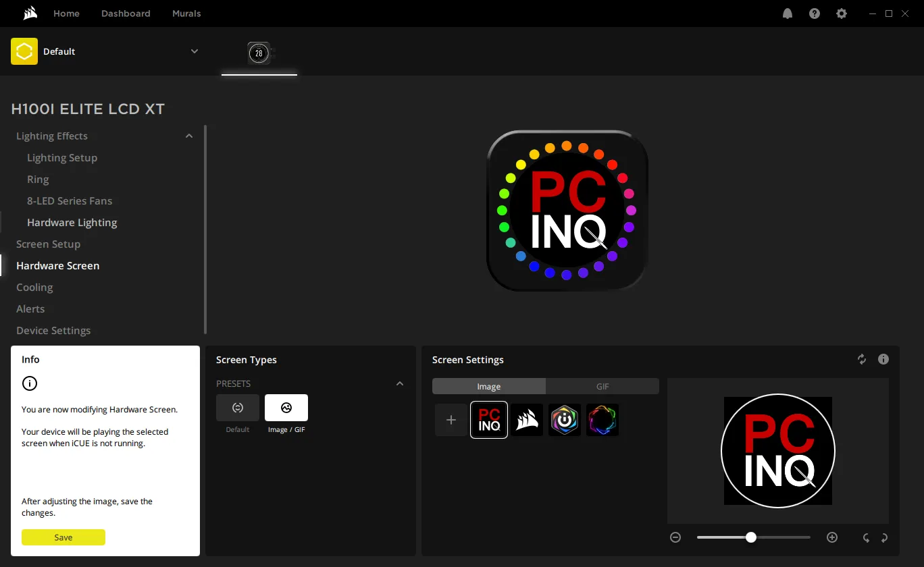Open Screen Setup
This screenshot has width=924, height=567.
pos(48,244)
